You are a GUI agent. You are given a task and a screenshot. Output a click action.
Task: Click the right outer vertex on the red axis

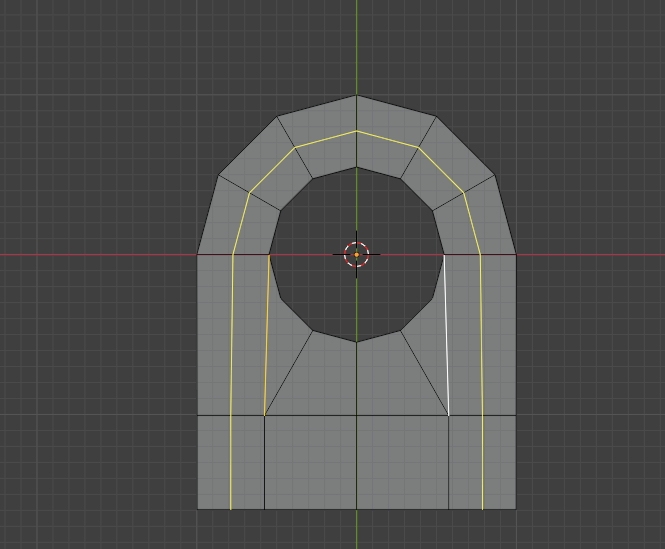[x=516, y=255]
